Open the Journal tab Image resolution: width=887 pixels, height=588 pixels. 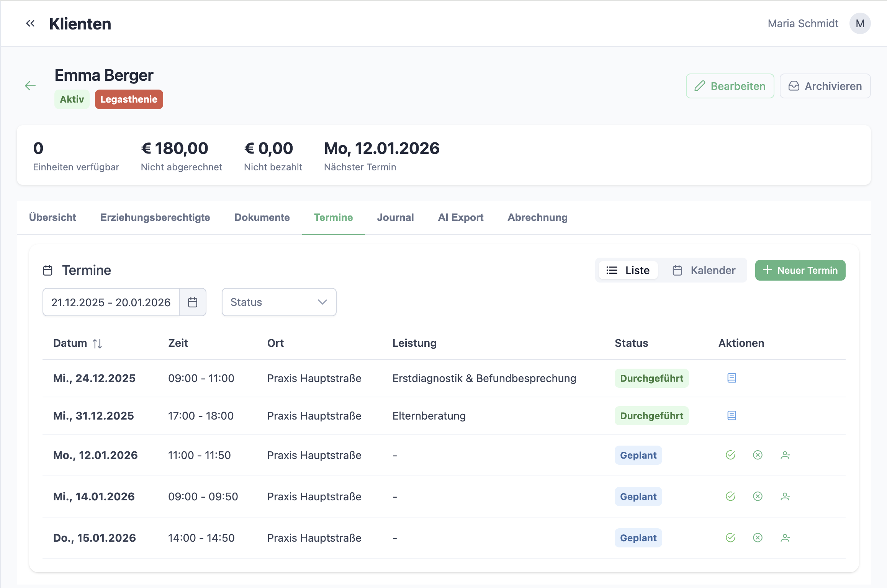click(x=395, y=217)
